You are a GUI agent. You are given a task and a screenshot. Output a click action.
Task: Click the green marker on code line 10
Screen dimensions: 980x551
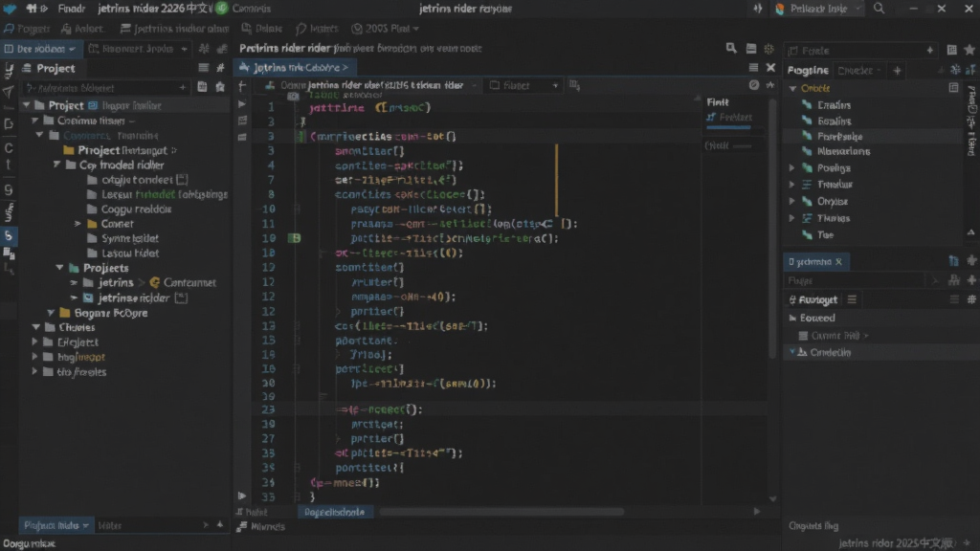pos(294,238)
